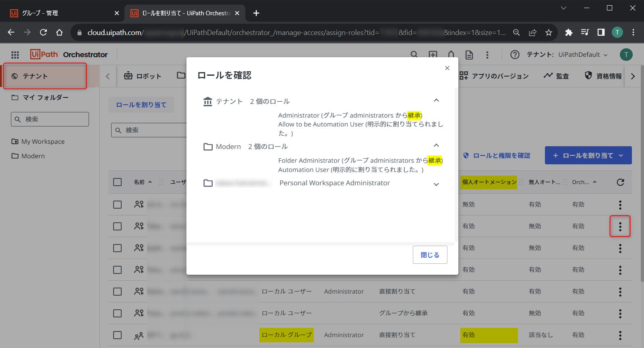The image size is (644, 348).
Task: Open browser extensions puzzle icon
Action: point(569,33)
